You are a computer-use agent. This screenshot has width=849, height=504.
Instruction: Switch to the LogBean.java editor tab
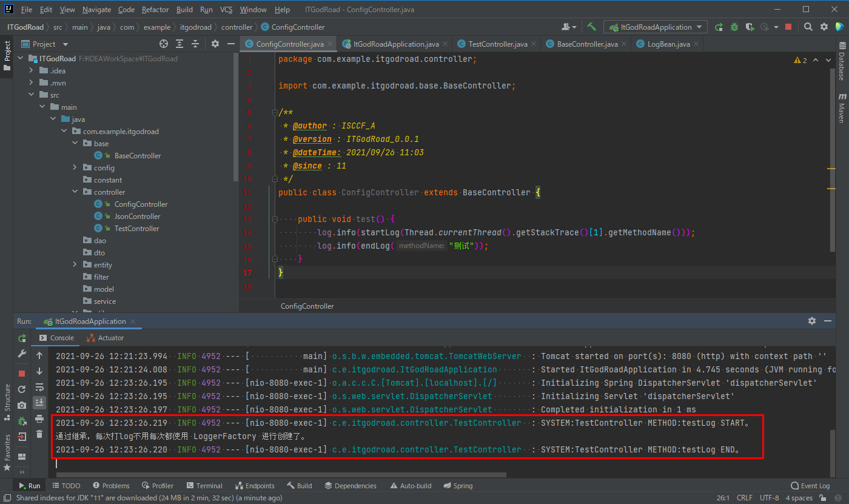pyautogui.click(x=669, y=44)
